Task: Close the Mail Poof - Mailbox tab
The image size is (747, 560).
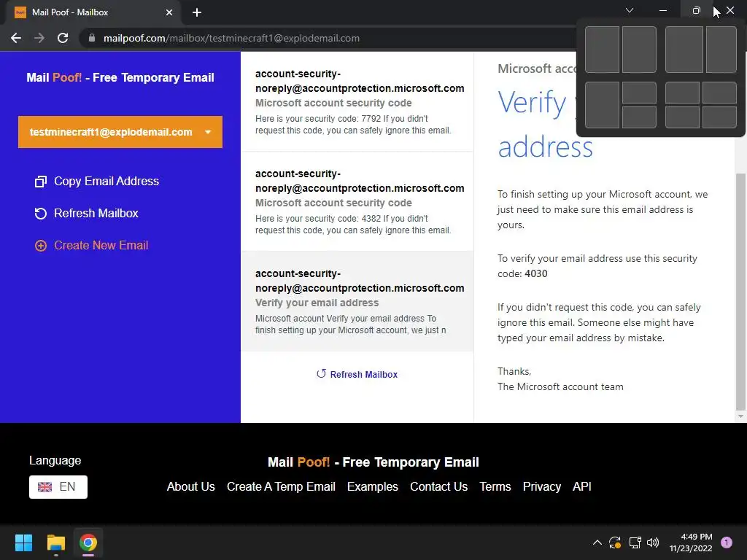Action: [169, 12]
